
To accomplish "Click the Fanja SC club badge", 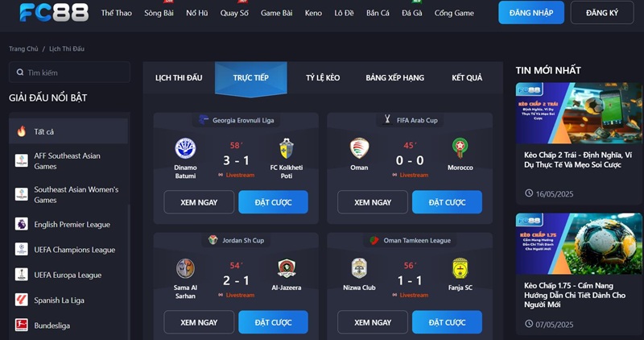I will click(460, 268).
